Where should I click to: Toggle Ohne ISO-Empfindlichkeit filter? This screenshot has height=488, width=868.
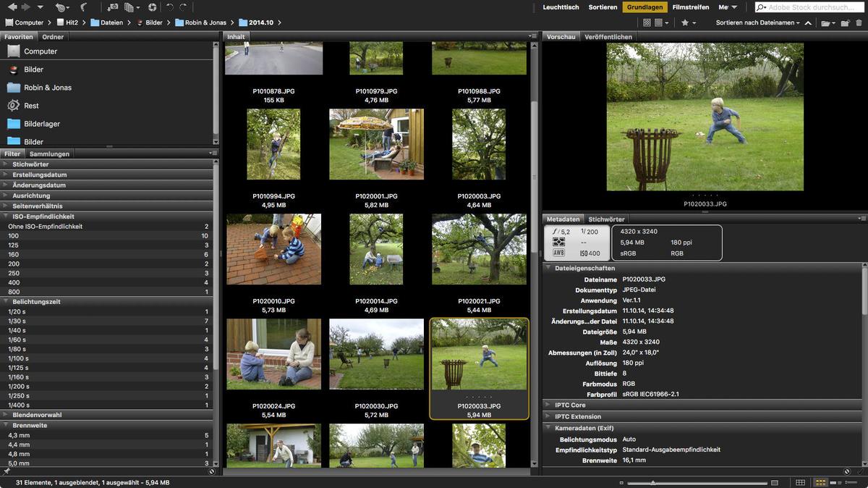tap(107, 227)
